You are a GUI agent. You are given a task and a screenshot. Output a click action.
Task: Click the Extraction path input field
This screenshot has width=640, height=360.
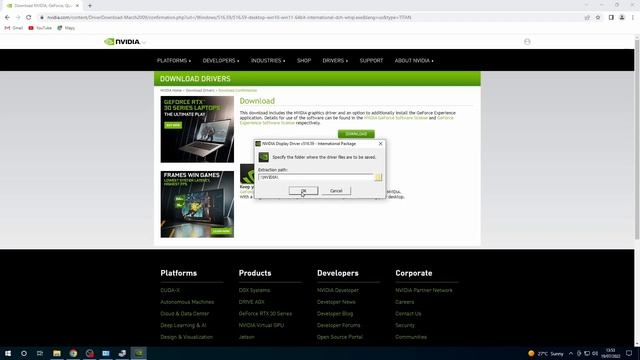pos(316,177)
